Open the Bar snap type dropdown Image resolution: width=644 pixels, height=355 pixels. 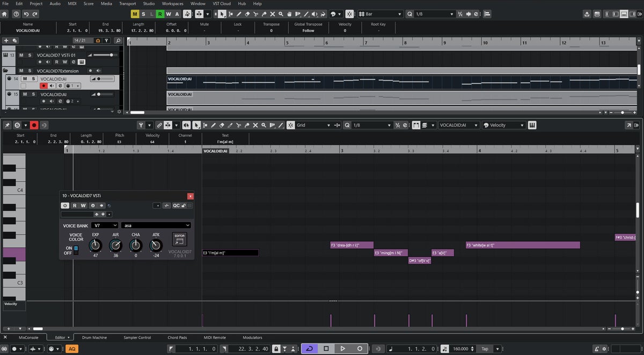[380, 14]
